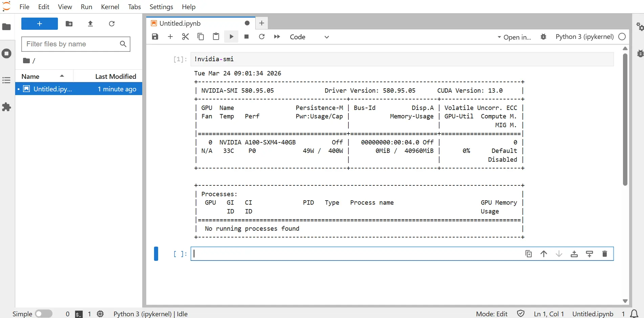
Task: Open the notifications bell in status bar
Action: [x=634, y=314]
